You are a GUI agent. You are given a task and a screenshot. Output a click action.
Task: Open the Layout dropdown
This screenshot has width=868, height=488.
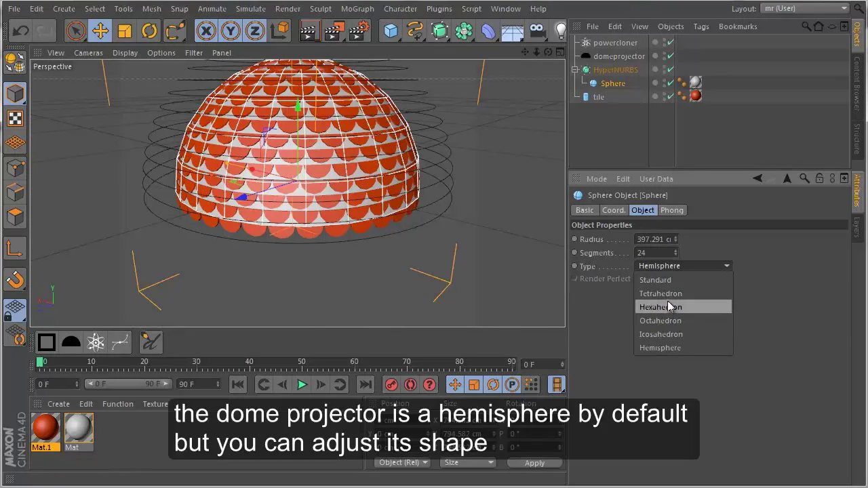click(804, 8)
